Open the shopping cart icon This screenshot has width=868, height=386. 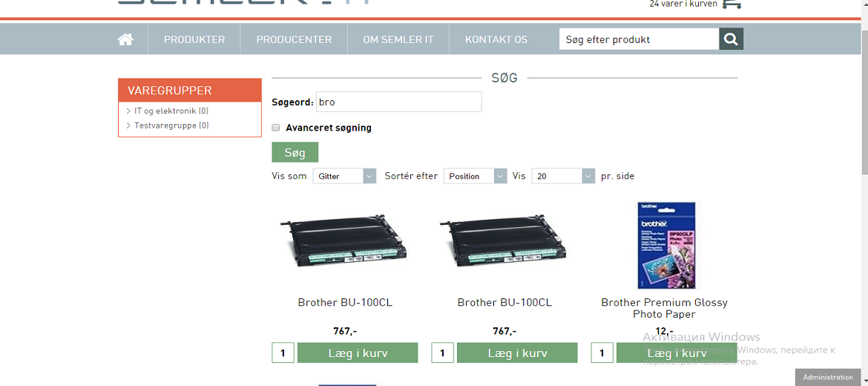coord(731,4)
